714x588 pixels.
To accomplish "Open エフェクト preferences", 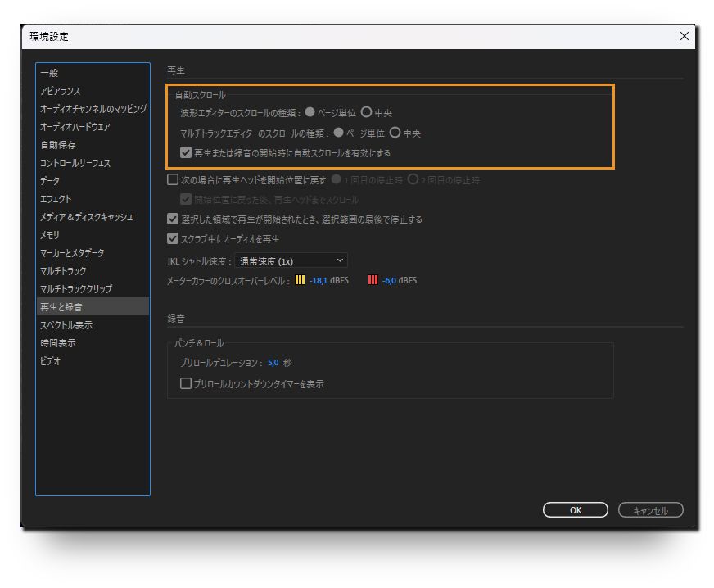I will [x=93, y=199].
